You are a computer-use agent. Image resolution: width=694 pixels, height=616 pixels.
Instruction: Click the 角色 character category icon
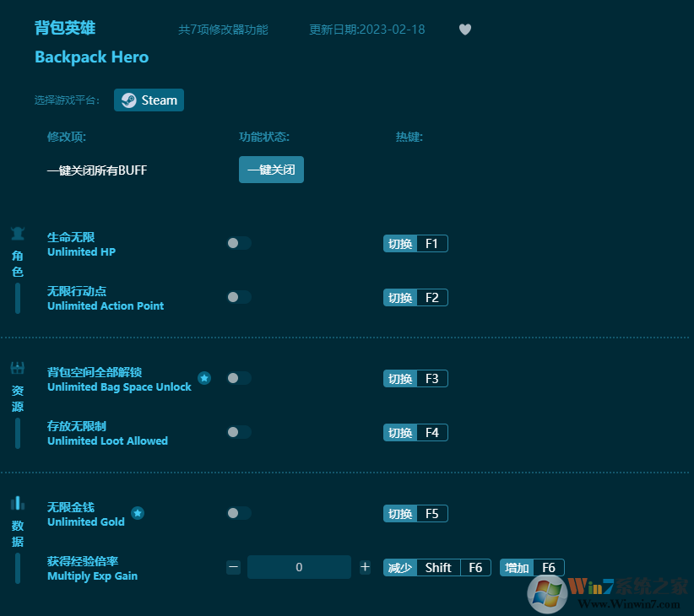coord(18,233)
